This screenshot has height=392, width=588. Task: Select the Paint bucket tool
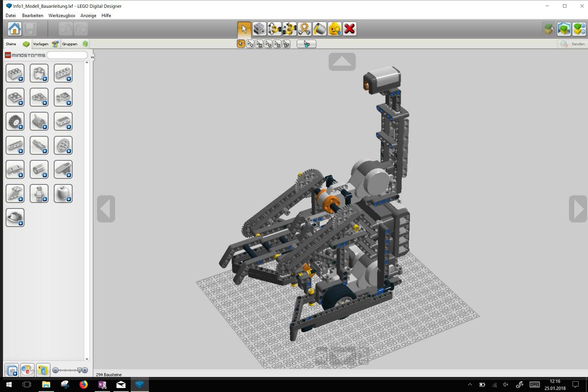319,29
